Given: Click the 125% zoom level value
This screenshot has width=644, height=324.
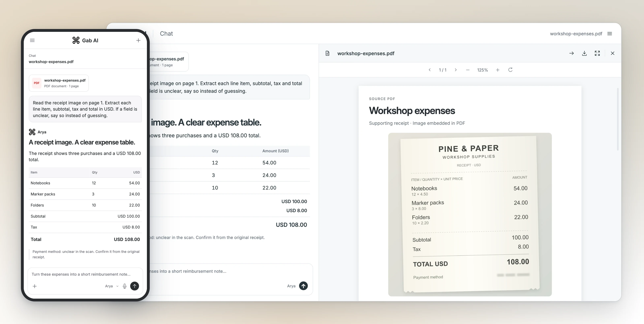Looking at the screenshot, I should [483, 70].
